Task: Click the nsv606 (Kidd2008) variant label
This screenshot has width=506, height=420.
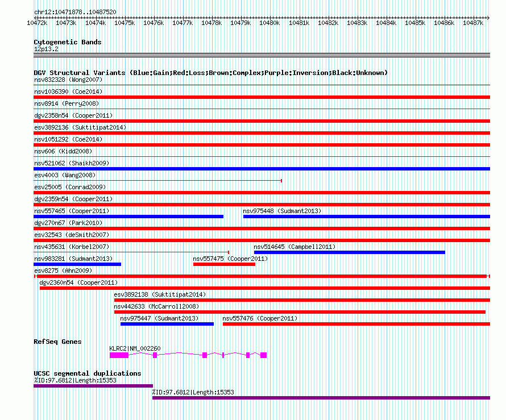Action: [x=63, y=151]
